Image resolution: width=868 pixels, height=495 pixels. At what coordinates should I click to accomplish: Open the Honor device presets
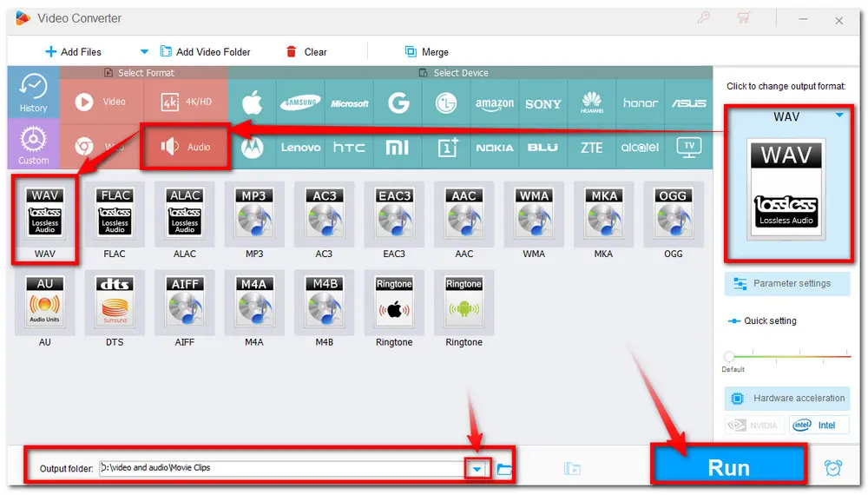coord(640,102)
